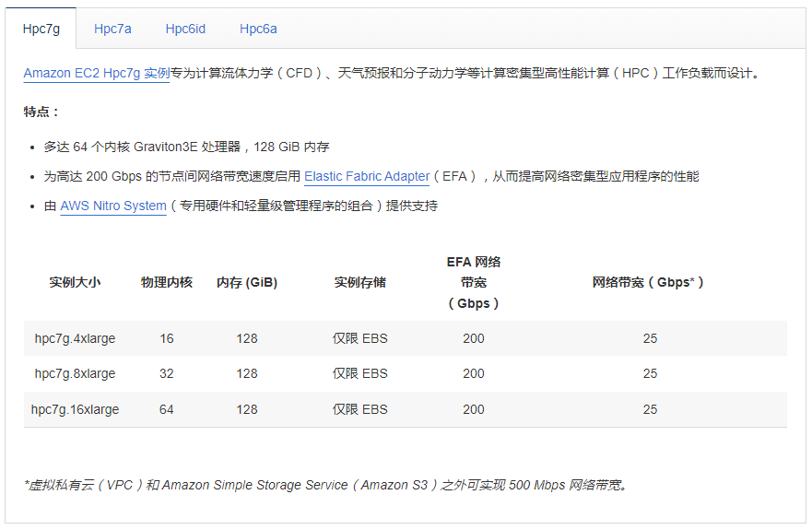Follow the Elastic Fabric Adapter link
The width and height of the screenshot is (812, 530).
click(x=367, y=176)
